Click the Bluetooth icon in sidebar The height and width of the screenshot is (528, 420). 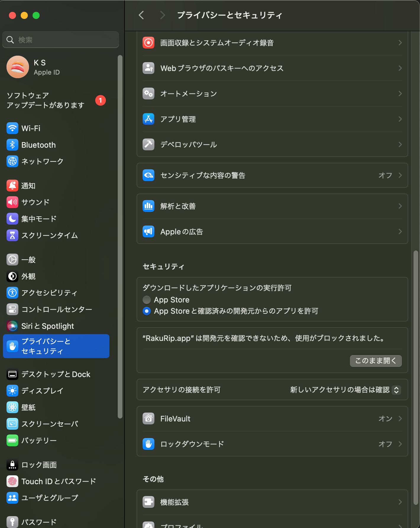click(x=12, y=145)
